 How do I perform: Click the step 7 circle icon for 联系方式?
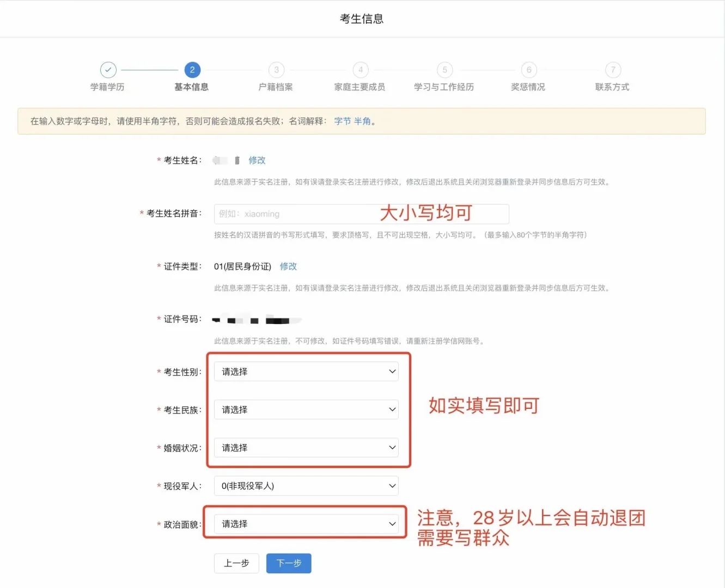[x=612, y=70]
